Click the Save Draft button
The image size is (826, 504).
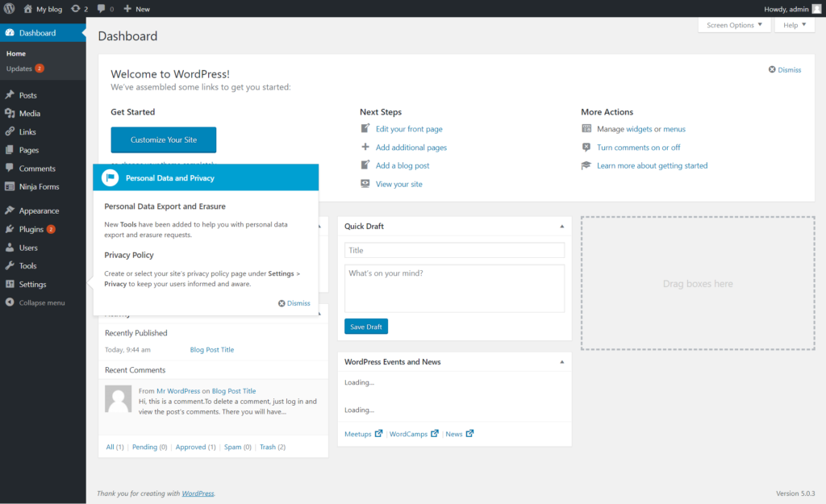(x=366, y=327)
